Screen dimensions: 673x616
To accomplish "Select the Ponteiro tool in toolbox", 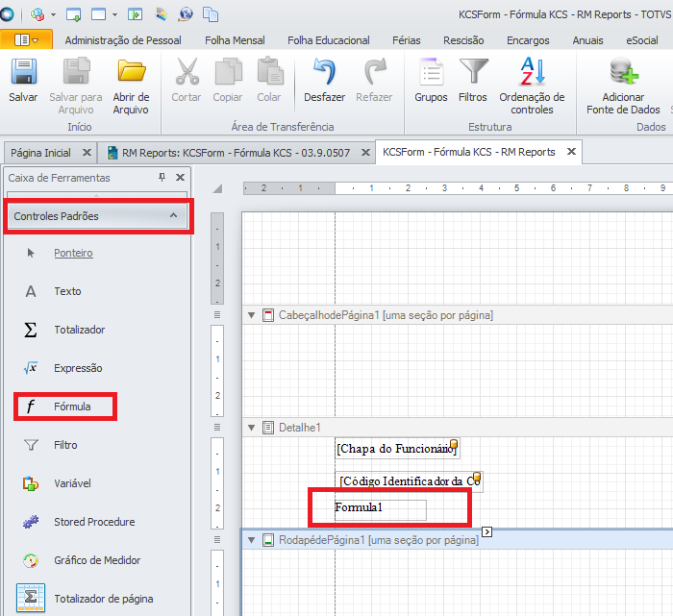I will click(x=73, y=253).
